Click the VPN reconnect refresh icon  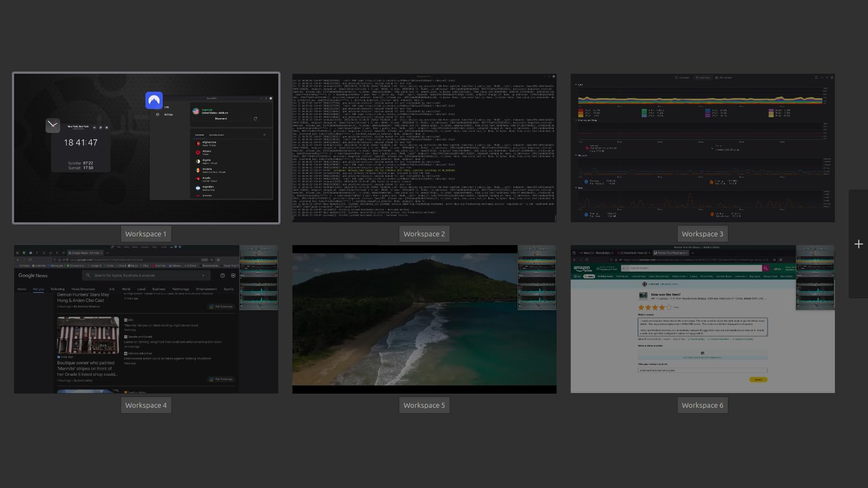pos(256,118)
